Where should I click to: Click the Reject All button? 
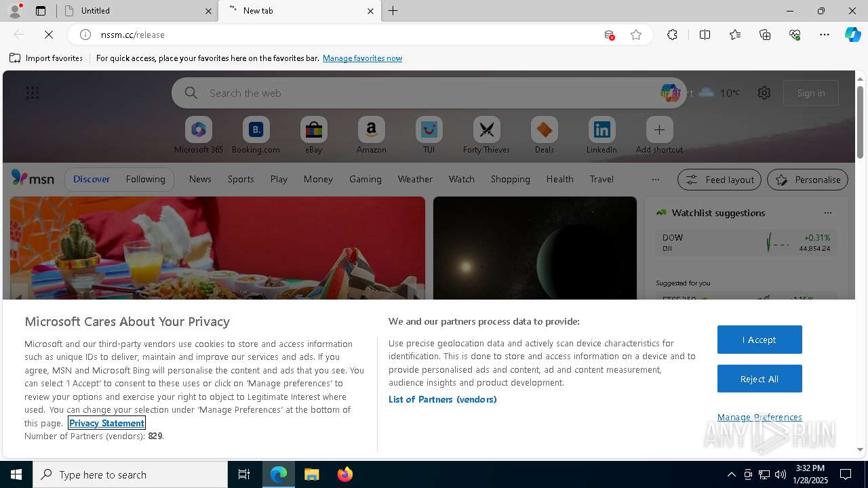click(x=759, y=379)
